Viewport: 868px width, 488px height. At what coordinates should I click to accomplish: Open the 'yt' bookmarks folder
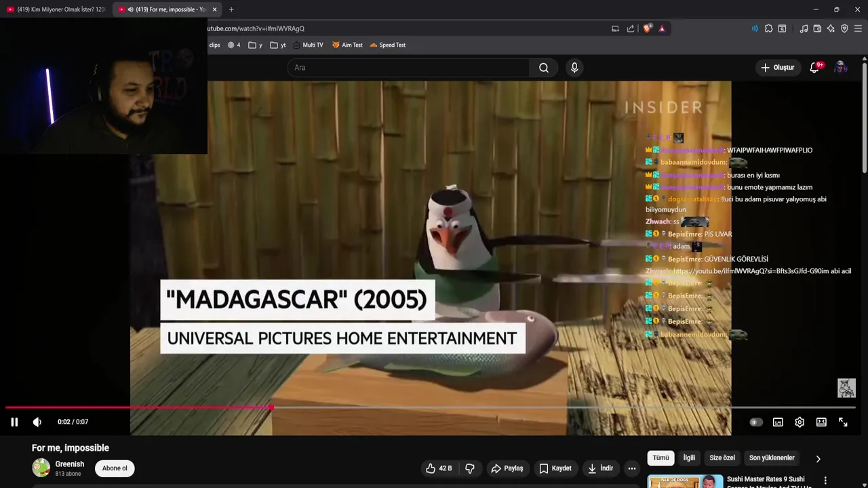pos(278,45)
